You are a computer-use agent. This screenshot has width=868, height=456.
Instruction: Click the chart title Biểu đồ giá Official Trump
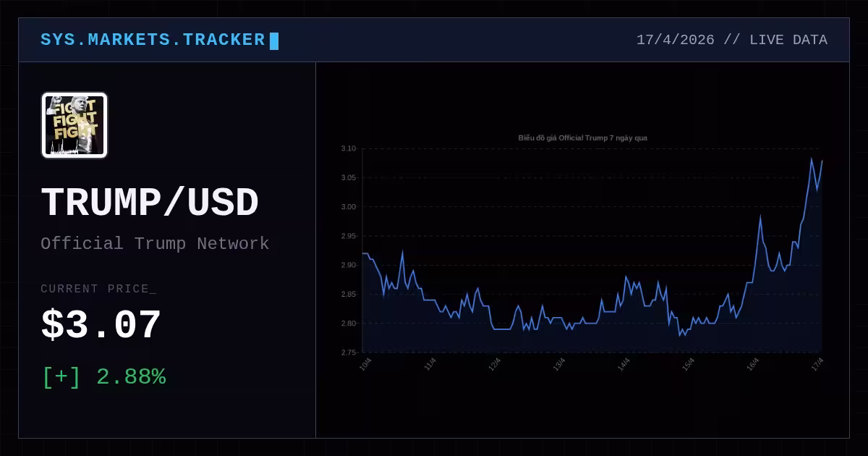582,138
